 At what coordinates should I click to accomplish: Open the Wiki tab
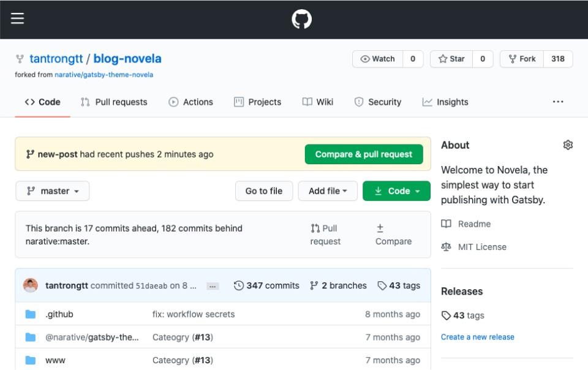[318, 102]
